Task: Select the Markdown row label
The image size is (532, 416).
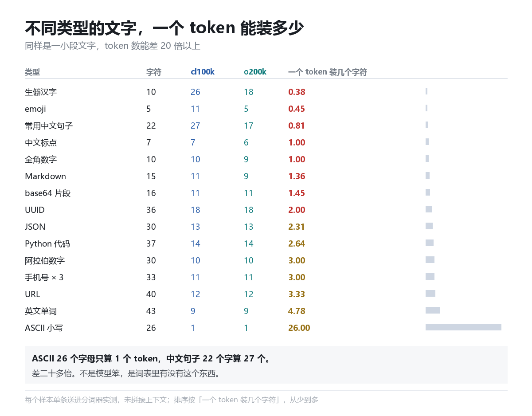Action: click(x=45, y=177)
